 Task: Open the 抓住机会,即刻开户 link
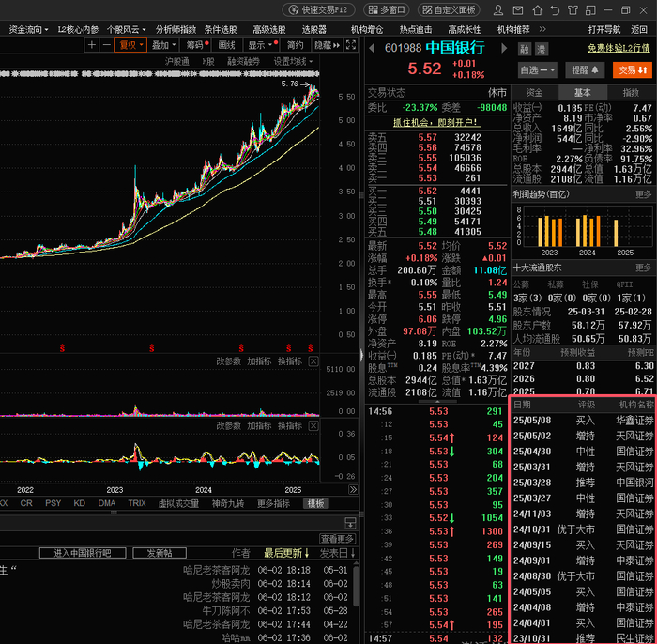[437, 122]
